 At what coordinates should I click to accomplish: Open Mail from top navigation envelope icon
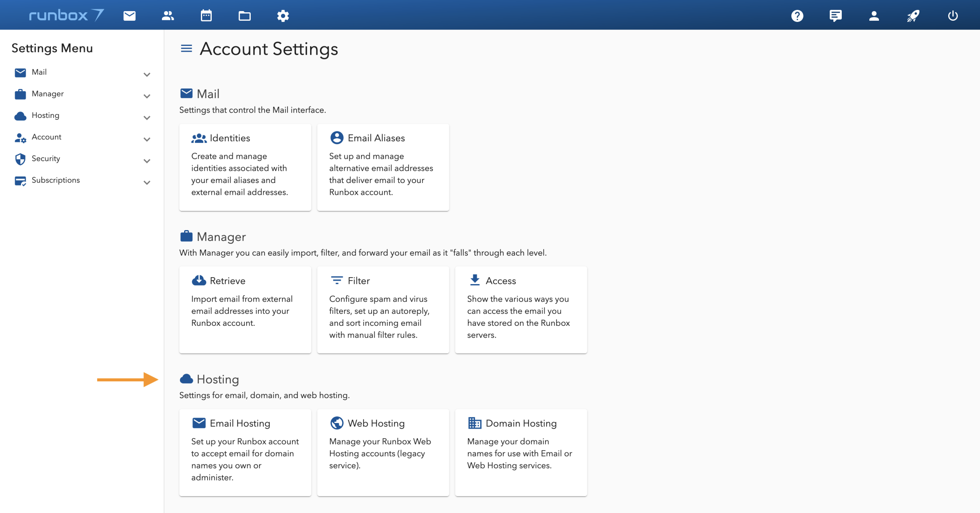(x=129, y=16)
